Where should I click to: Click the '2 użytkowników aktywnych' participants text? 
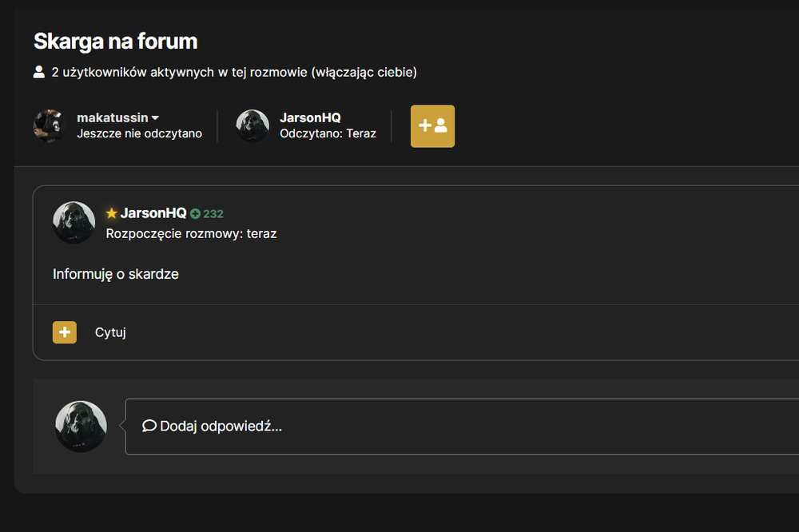pyautogui.click(x=234, y=73)
